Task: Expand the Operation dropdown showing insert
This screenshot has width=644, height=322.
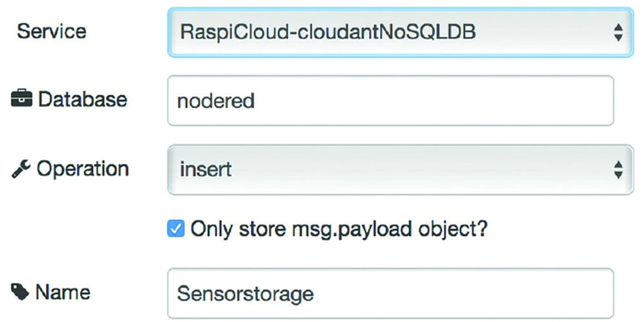Action: [x=400, y=170]
